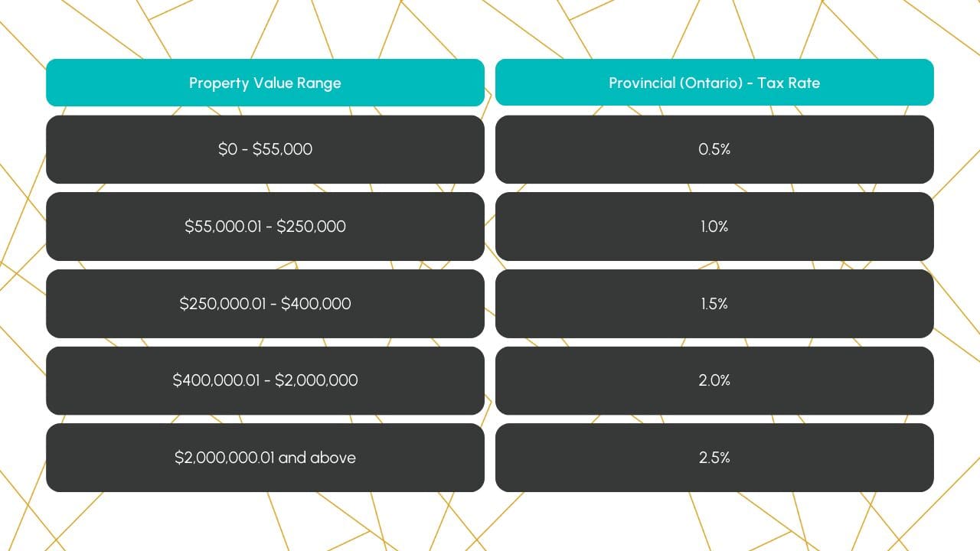
Task: Select the $2,000,000.01 and above cell
Action: click(265, 458)
